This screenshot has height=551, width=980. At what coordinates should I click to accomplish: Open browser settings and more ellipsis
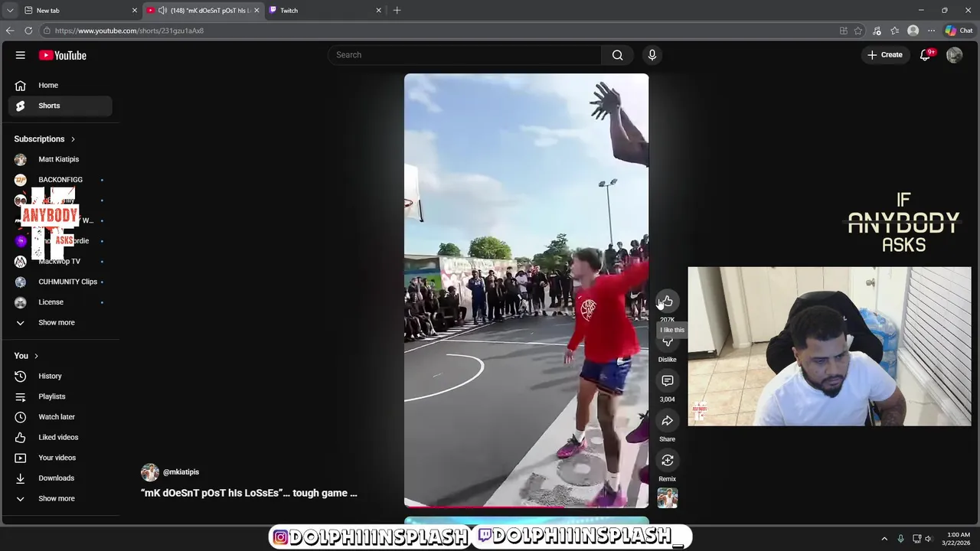pos(931,31)
